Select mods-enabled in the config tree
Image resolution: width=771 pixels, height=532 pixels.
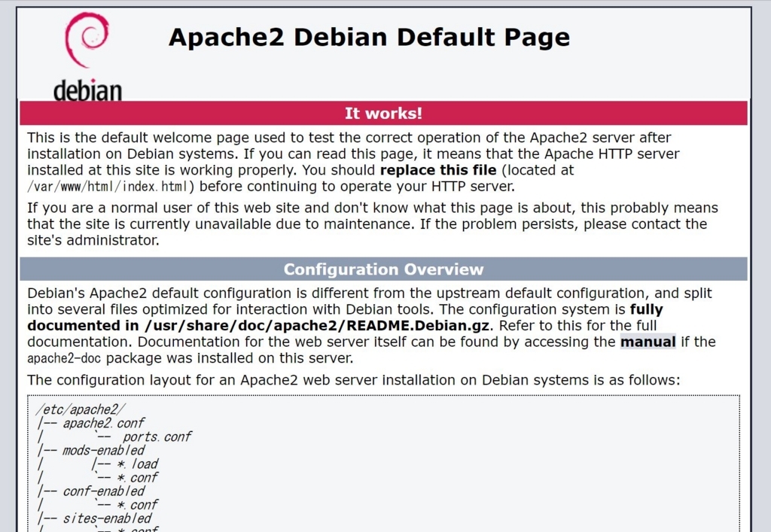(104, 451)
